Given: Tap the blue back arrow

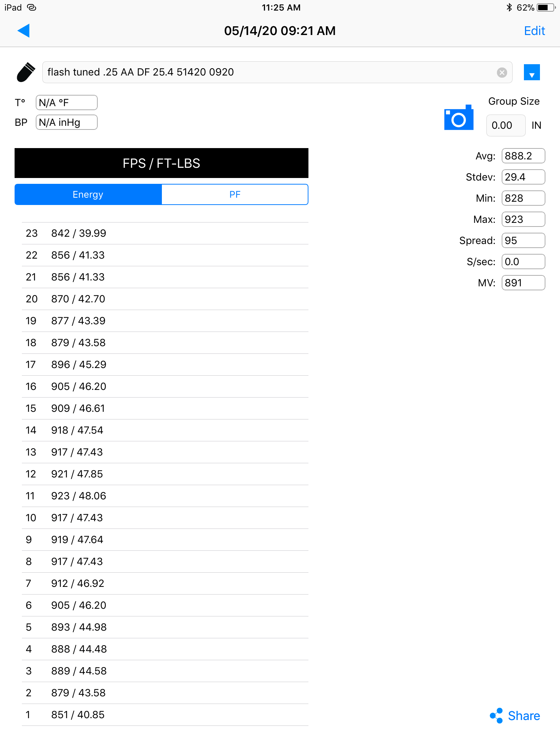Looking at the screenshot, I should click(23, 31).
